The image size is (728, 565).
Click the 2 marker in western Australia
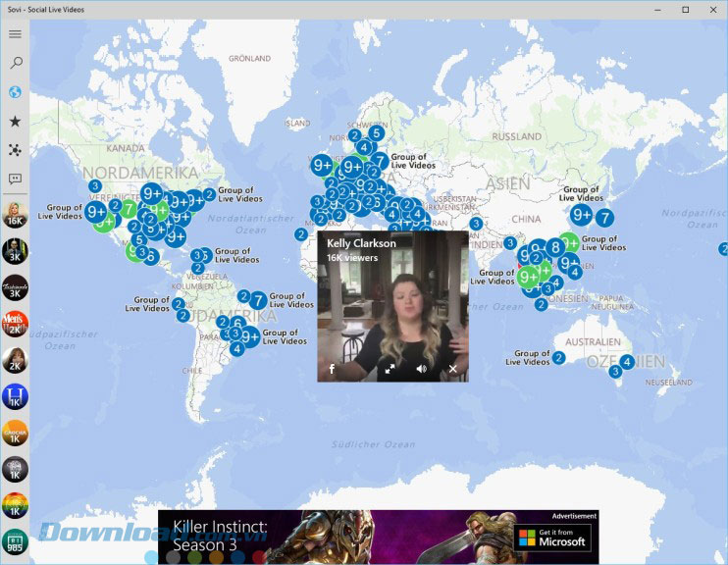pyautogui.click(x=559, y=358)
